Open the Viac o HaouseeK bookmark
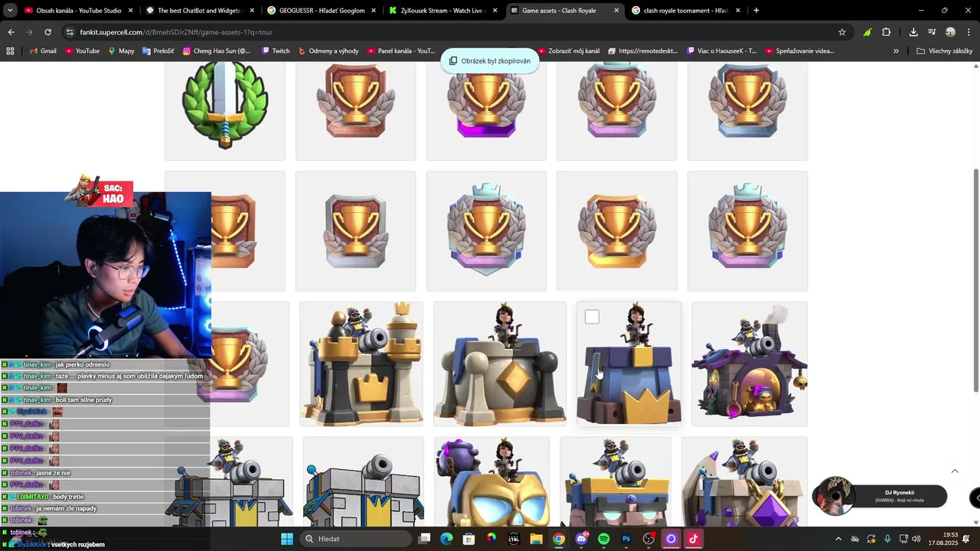 point(721,51)
